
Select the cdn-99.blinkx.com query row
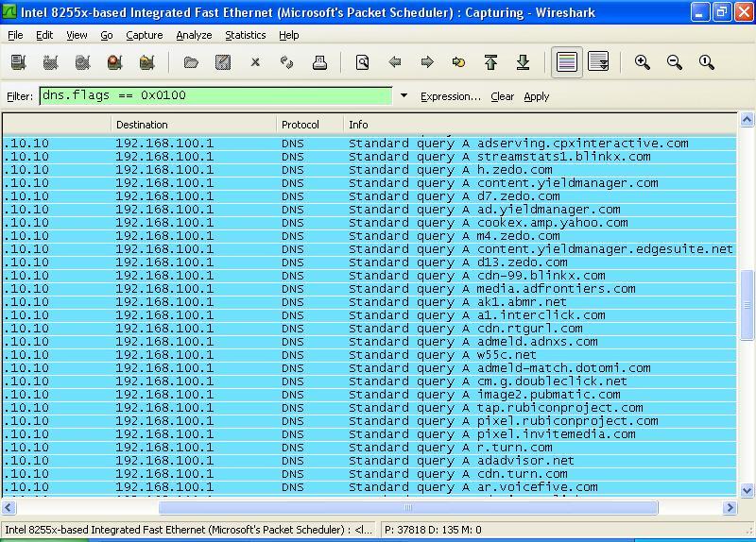(369, 276)
